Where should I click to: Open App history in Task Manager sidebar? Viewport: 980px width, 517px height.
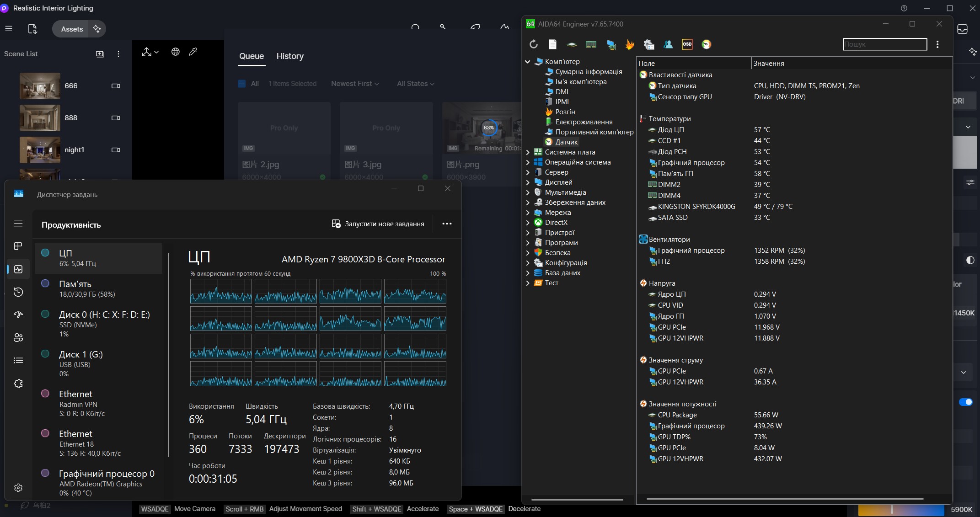[x=18, y=292]
